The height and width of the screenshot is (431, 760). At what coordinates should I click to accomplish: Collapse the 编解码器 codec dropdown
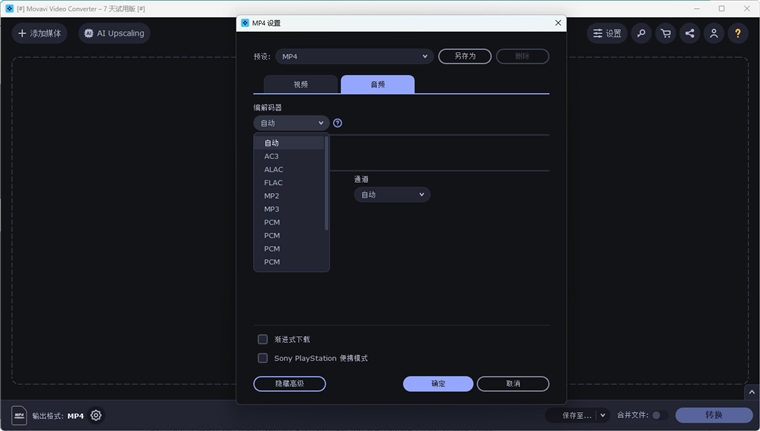(291, 123)
